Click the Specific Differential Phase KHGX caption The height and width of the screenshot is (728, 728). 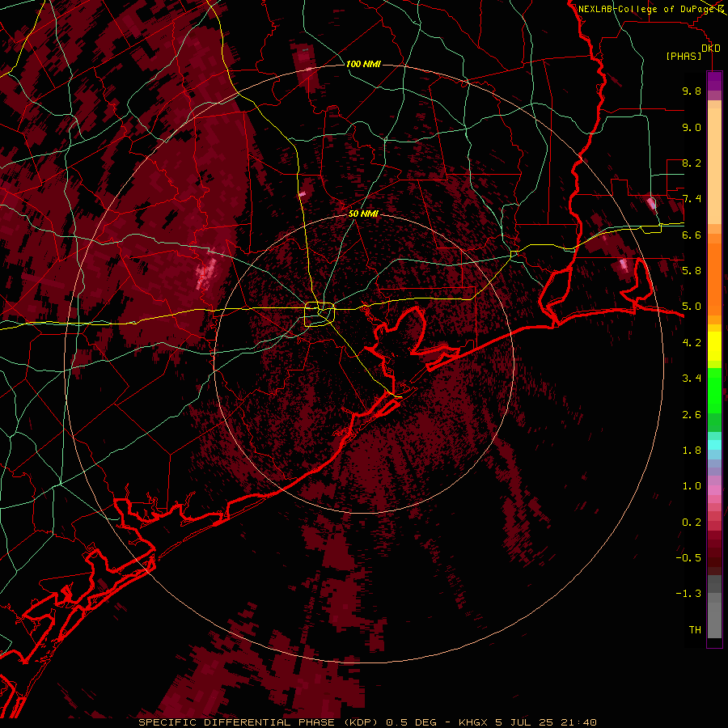367,722
